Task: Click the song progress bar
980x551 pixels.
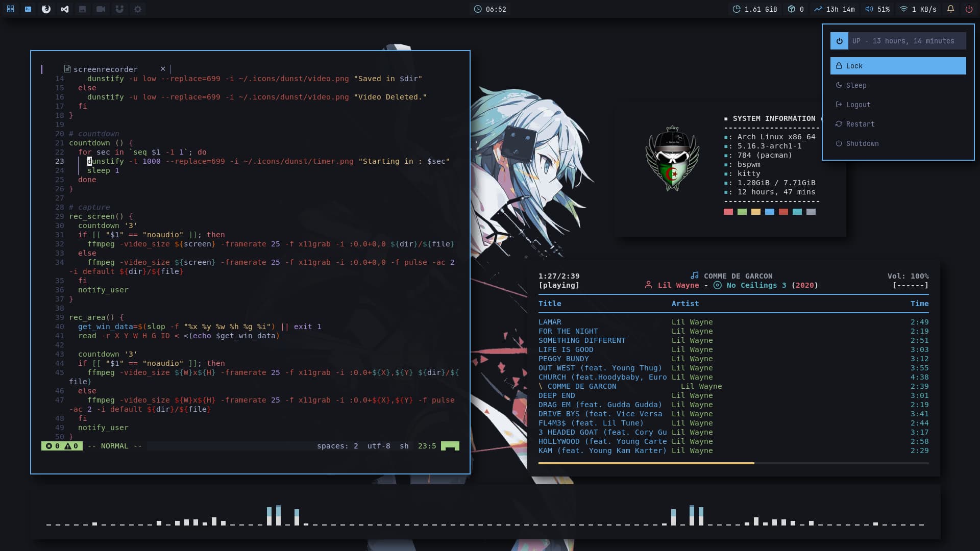Action: pos(733,463)
